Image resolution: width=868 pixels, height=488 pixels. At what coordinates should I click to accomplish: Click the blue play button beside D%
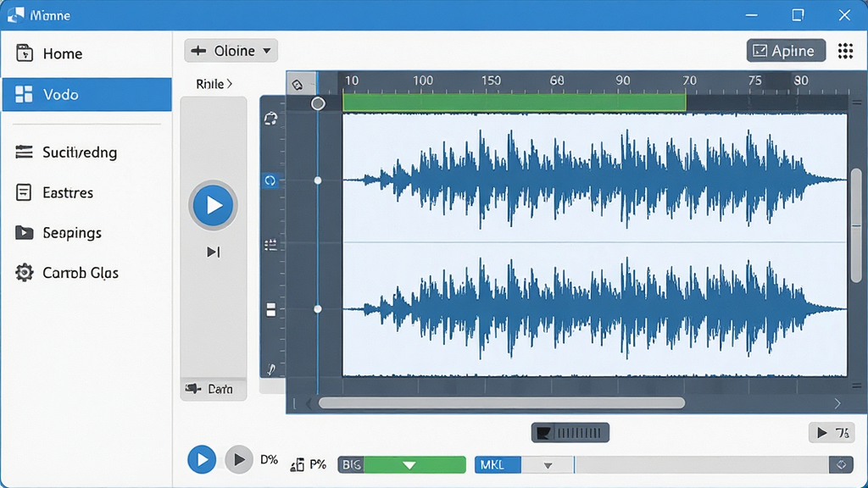coord(202,460)
